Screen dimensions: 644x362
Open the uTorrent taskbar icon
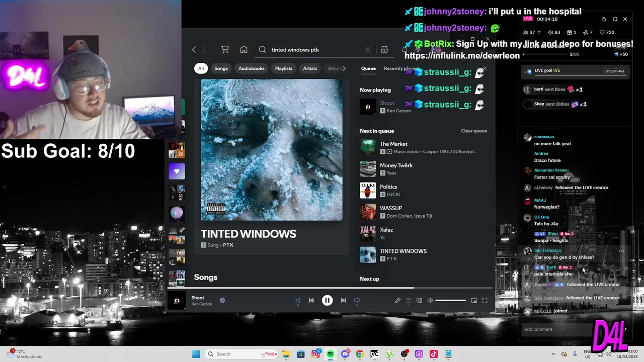point(389,354)
